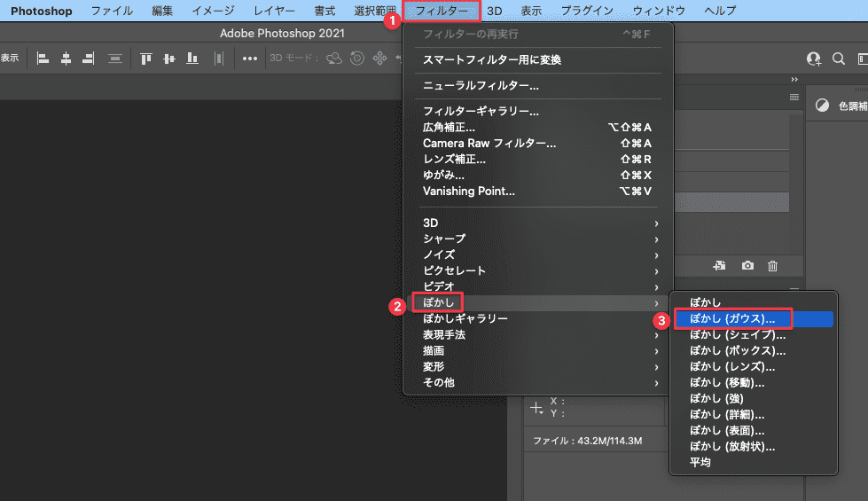Open the ヘルプ menu
The width and height of the screenshot is (868, 501).
coord(720,11)
